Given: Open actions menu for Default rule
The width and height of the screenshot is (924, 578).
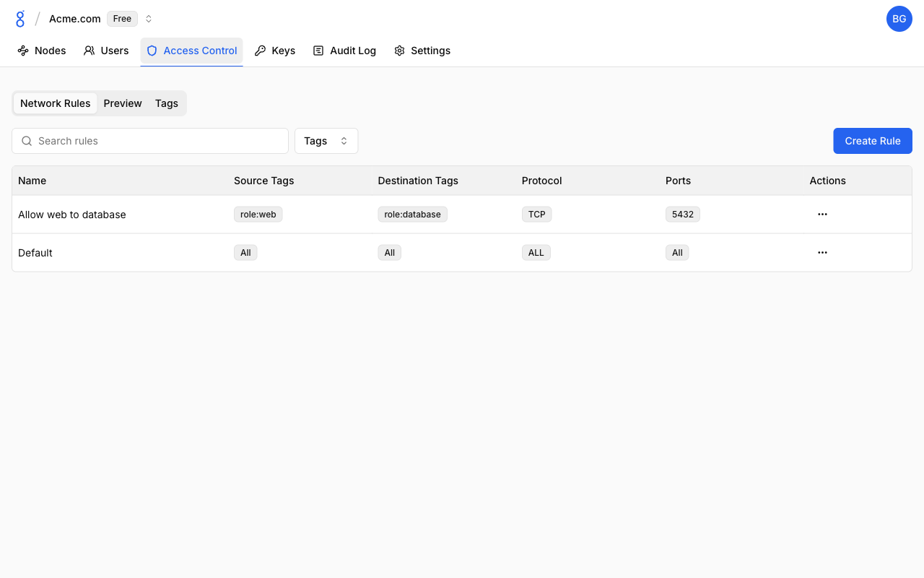Looking at the screenshot, I should point(822,253).
